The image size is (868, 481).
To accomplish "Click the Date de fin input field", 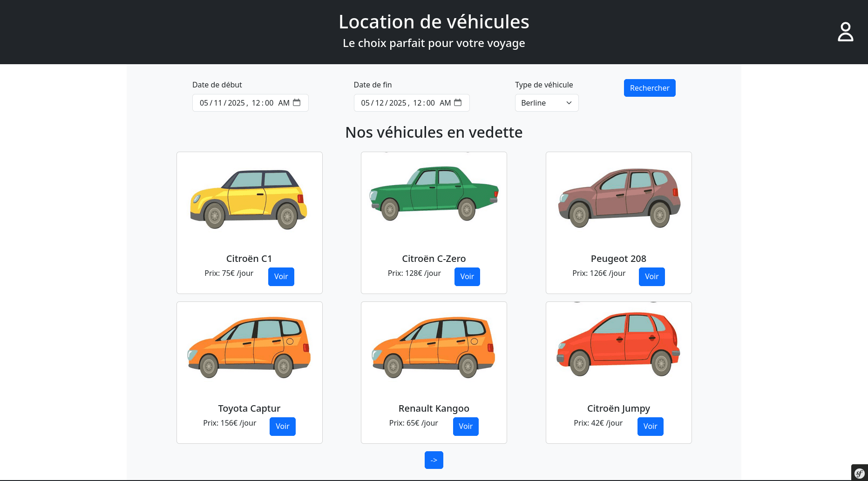I will [403, 103].
